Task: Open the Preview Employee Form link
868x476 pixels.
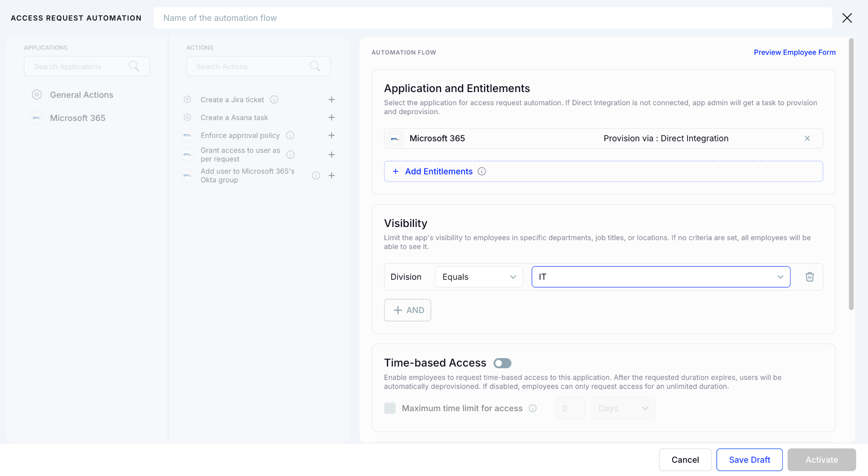Action: point(795,52)
